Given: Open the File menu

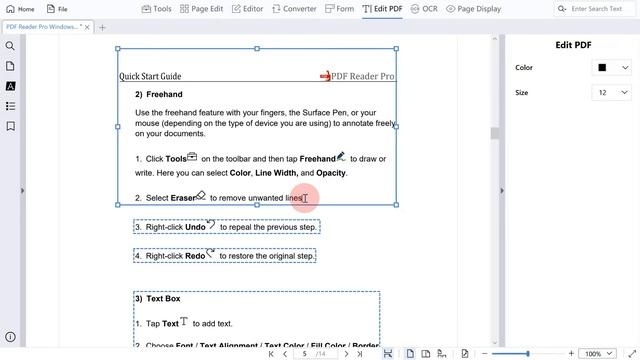Looking at the screenshot, I should coord(57,9).
